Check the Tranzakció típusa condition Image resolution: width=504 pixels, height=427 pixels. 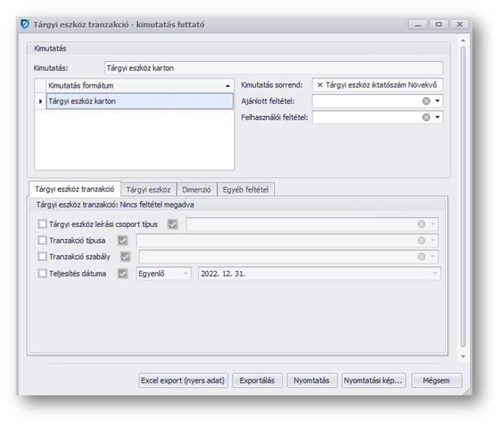pyautogui.click(x=42, y=241)
